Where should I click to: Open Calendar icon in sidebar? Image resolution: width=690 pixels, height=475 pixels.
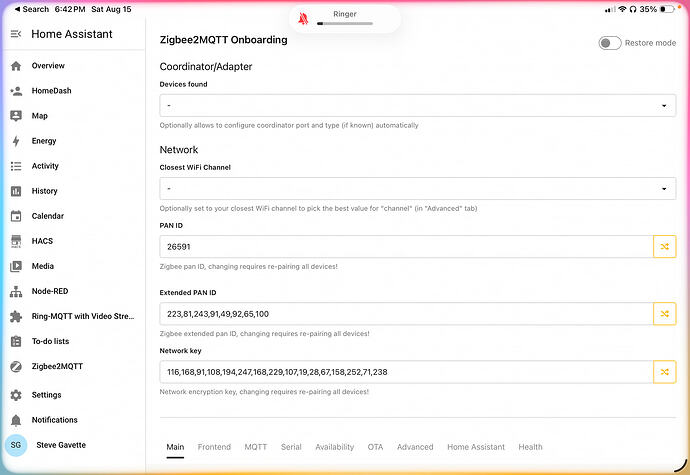(16, 216)
